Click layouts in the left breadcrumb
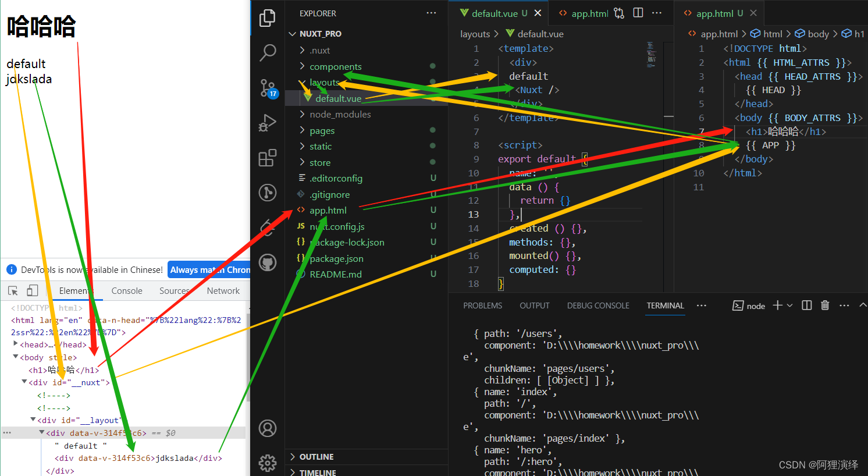The image size is (868, 476). tap(475, 34)
